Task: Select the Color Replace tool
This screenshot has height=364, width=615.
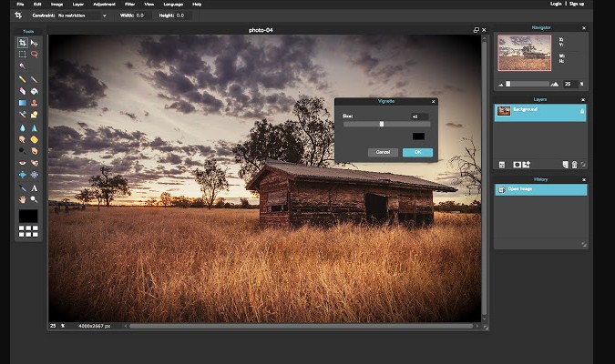Action: 23,115
